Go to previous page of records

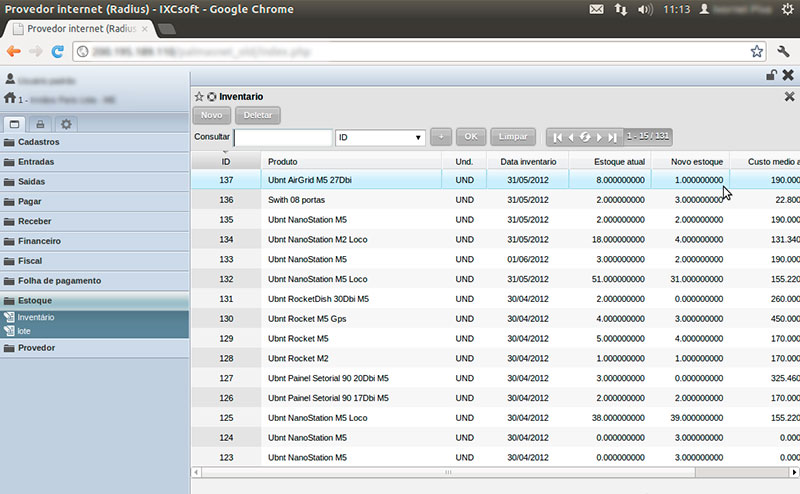click(571, 137)
